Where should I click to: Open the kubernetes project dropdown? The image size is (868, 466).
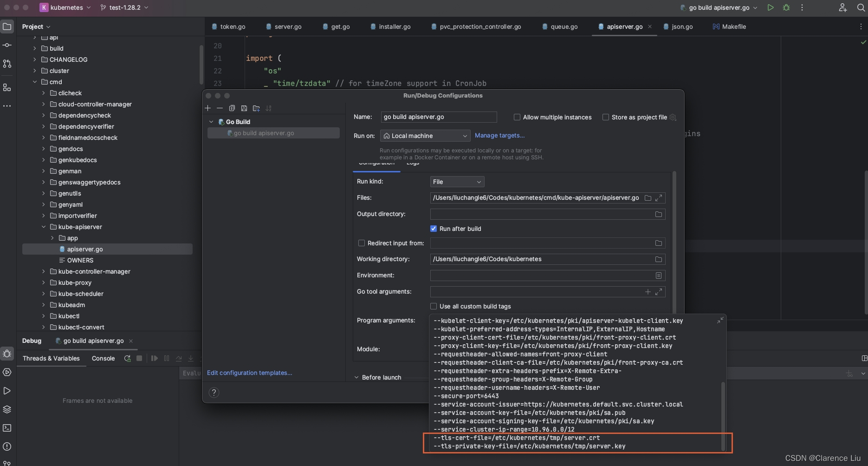[x=65, y=7]
